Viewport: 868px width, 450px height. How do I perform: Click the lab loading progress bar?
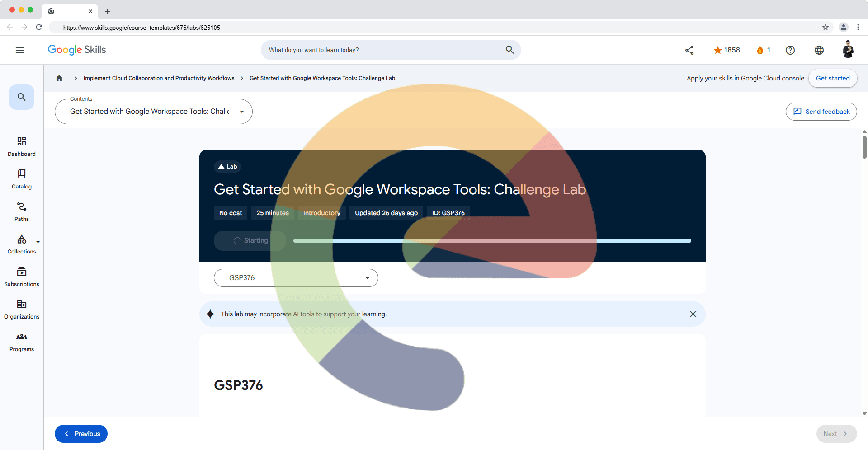[x=492, y=241]
